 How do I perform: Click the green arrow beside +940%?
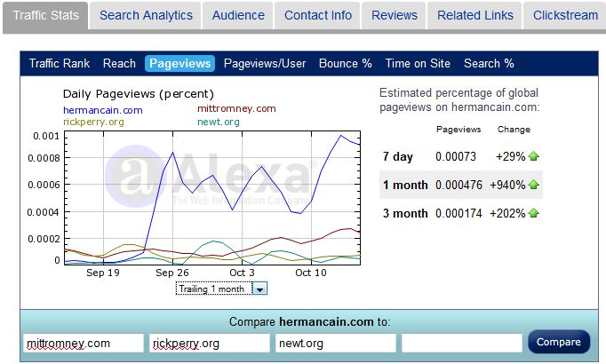533,186
